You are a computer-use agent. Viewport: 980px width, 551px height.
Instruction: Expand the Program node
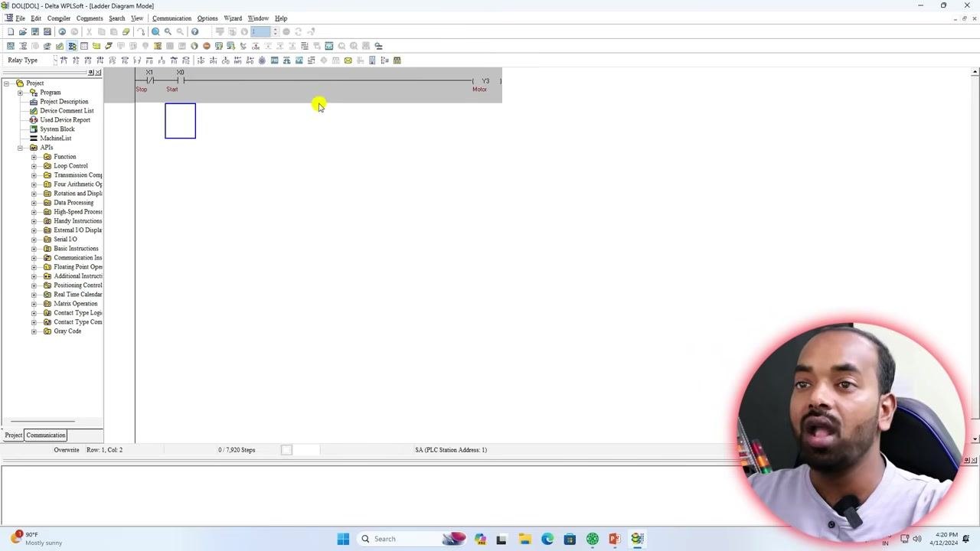coord(20,93)
